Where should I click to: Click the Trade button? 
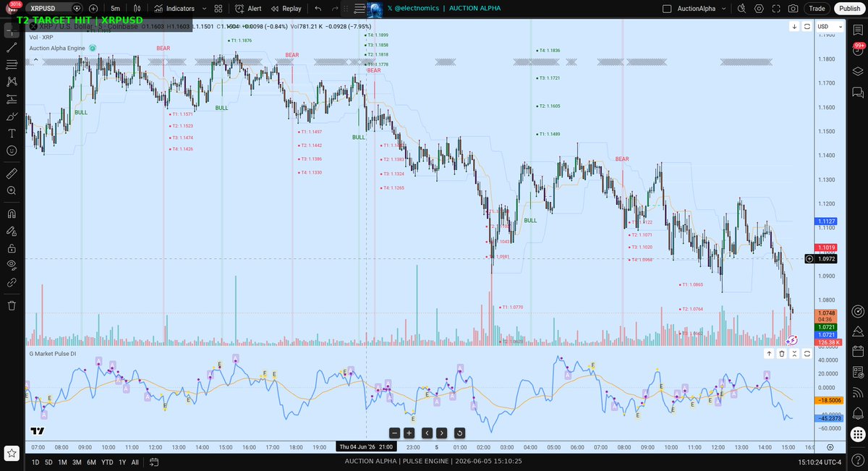[x=817, y=9]
